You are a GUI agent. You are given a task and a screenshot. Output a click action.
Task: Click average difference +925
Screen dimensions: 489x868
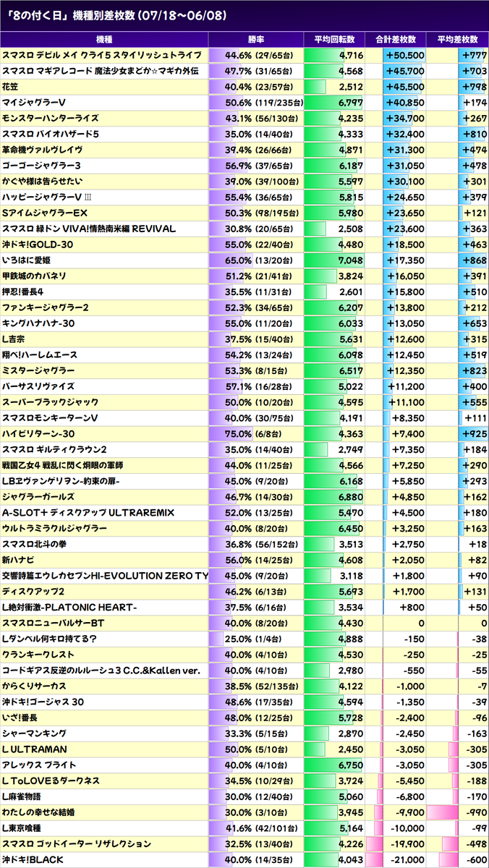[474, 434]
